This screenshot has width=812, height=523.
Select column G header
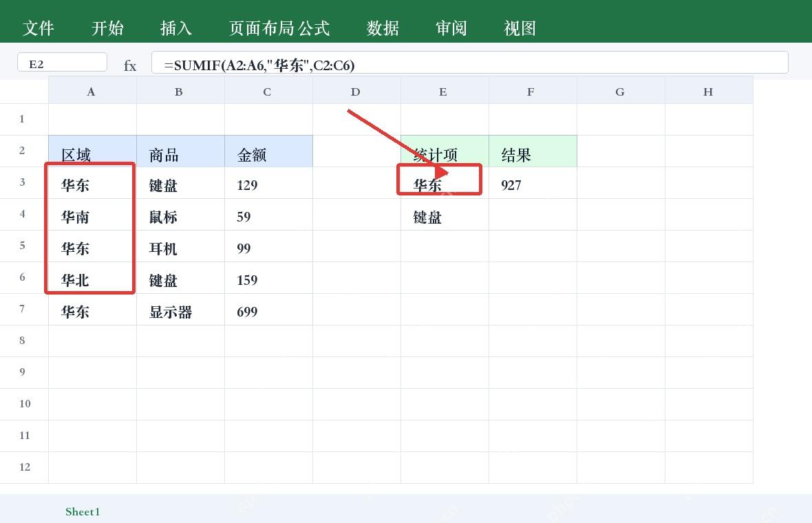[621, 91]
